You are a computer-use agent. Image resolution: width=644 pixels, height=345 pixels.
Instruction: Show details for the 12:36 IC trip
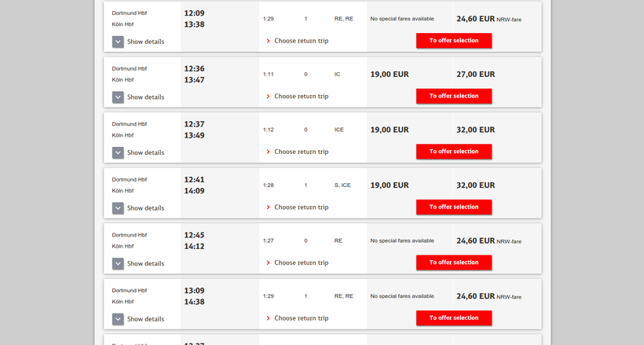(119, 97)
